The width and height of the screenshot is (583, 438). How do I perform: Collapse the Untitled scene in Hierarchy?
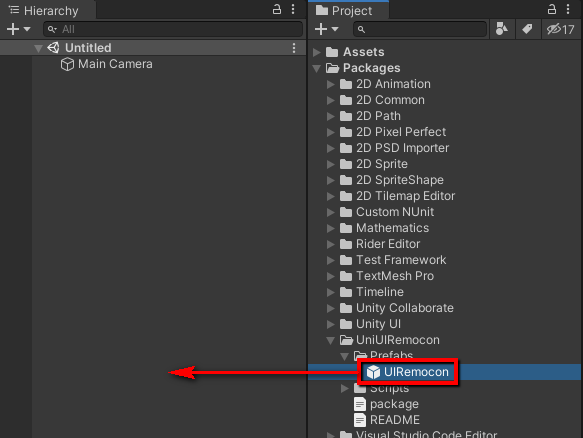[38, 48]
